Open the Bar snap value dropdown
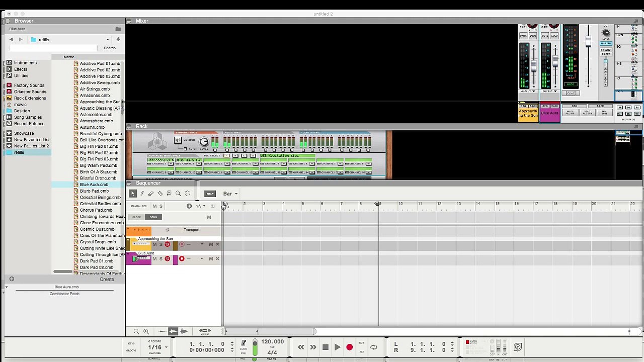The height and width of the screenshot is (362, 644). pyautogui.click(x=230, y=194)
